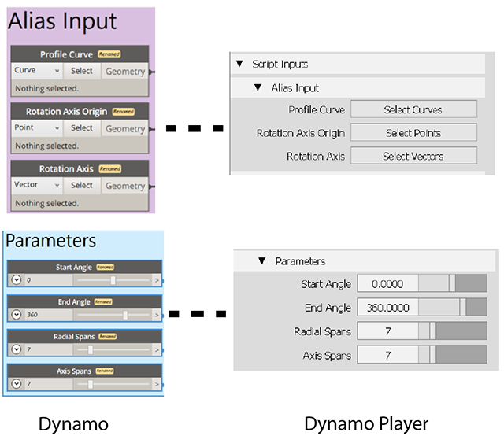Image resolution: width=504 pixels, height=447 pixels.
Task: Open the Curve type dropdown in Profile Curve node
Action: pyautogui.click(x=37, y=71)
